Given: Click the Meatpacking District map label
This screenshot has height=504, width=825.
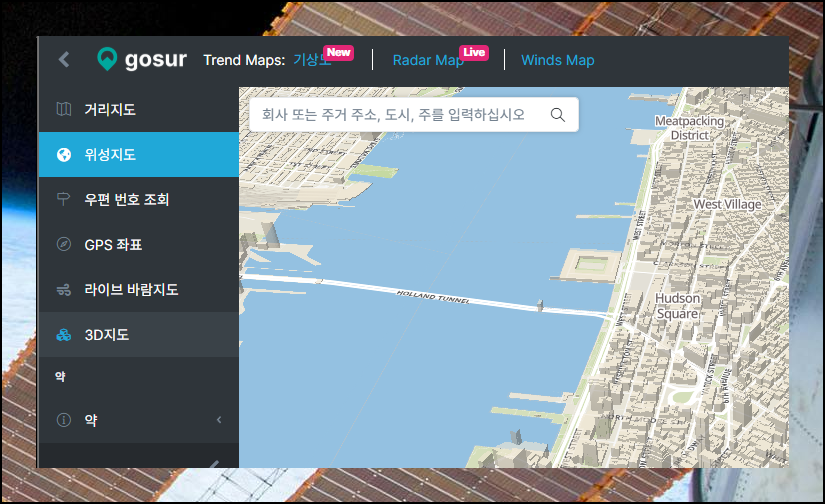Looking at the screenshot, I should tap(689, 128).
